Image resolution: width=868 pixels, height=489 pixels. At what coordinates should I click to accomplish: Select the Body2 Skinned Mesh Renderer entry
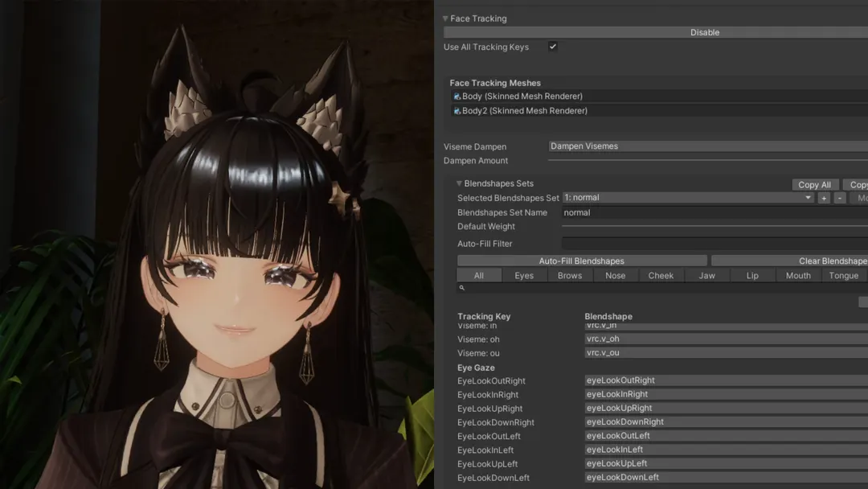pos(659,110)
